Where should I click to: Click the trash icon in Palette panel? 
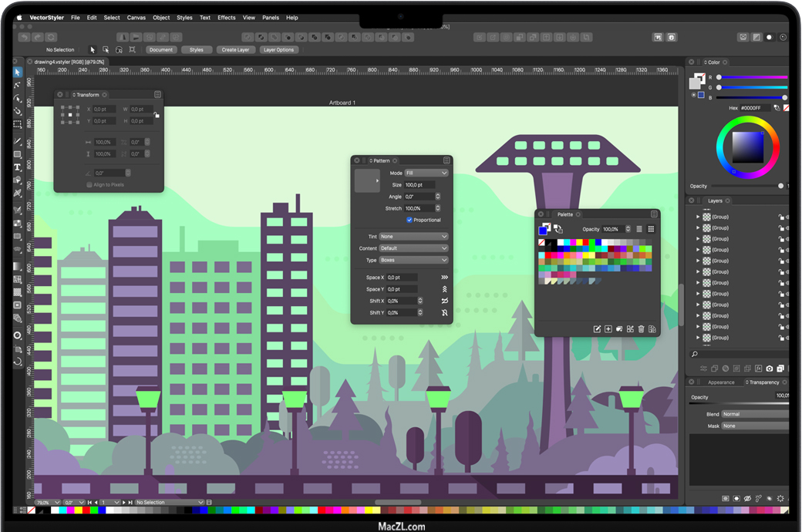[x=641, y=329]
